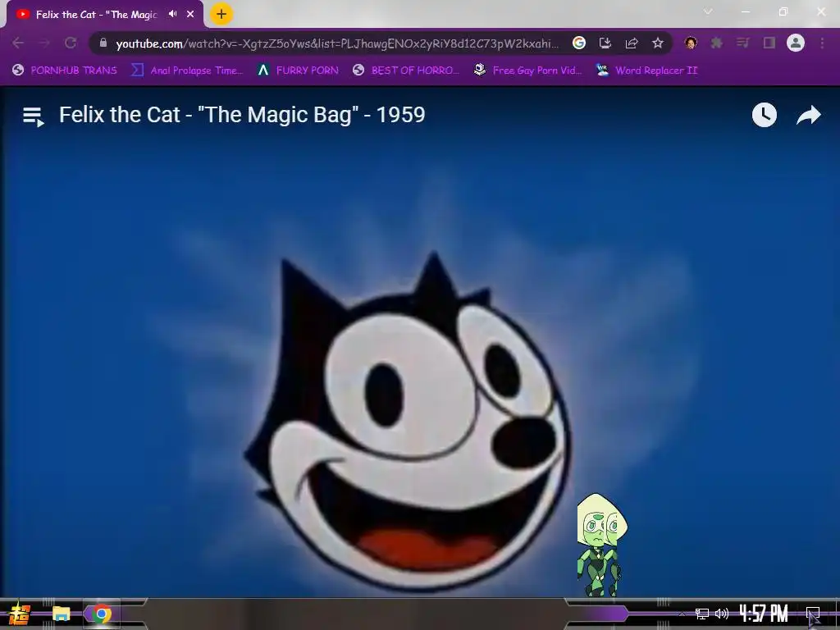The height and width of the screenshot is (630, 840).
Task: Click the round avatar extension icon
Action: point(691,43)
